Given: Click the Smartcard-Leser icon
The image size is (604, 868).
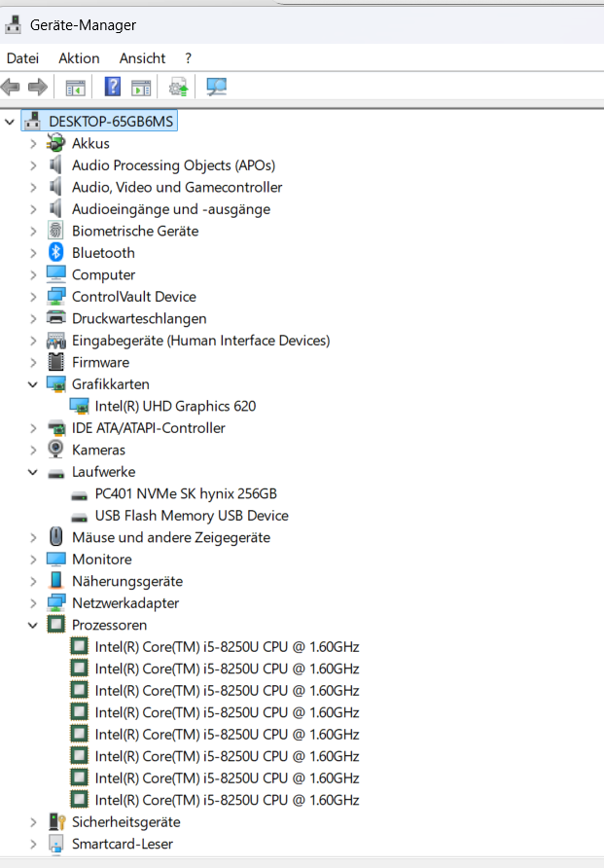Looking at the screenshot, I should (55, 843).
